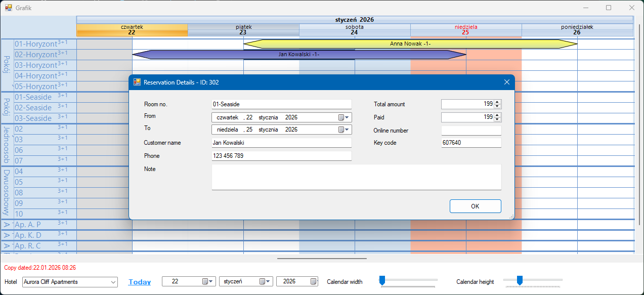Focus the Online number field

point(471,131)
